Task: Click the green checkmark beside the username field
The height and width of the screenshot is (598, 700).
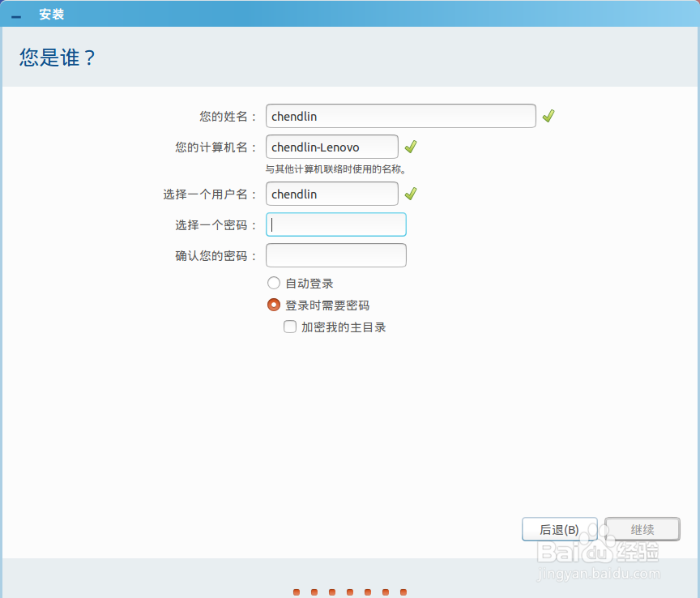Action: [410, 194]
